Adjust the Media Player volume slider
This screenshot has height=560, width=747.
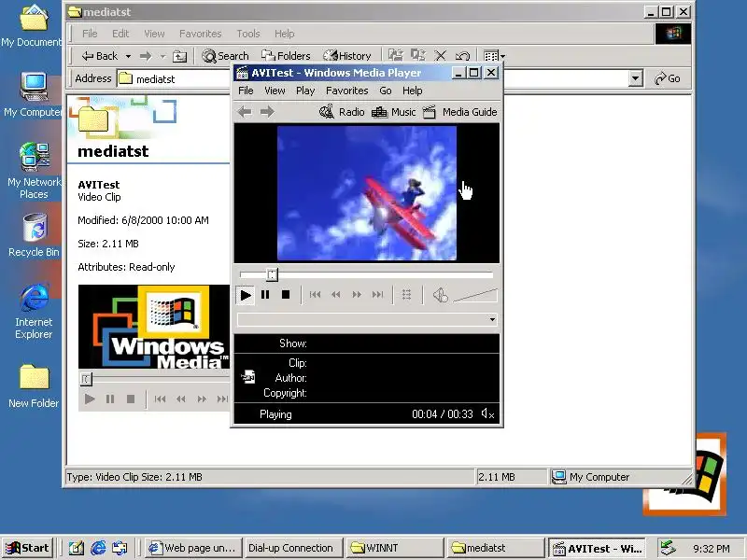tap(475, 296)
